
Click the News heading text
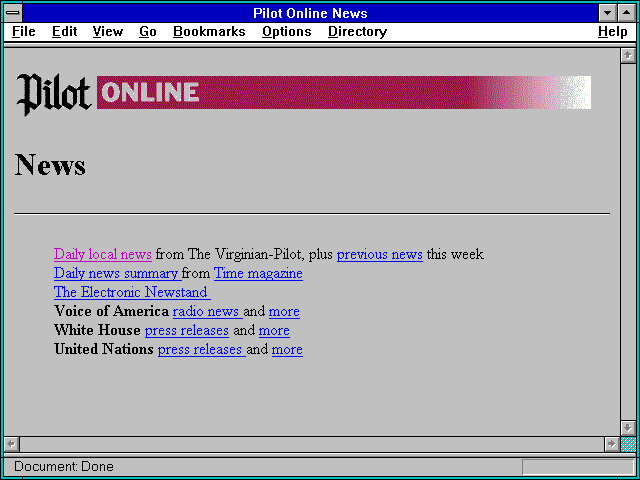[50, 165]
